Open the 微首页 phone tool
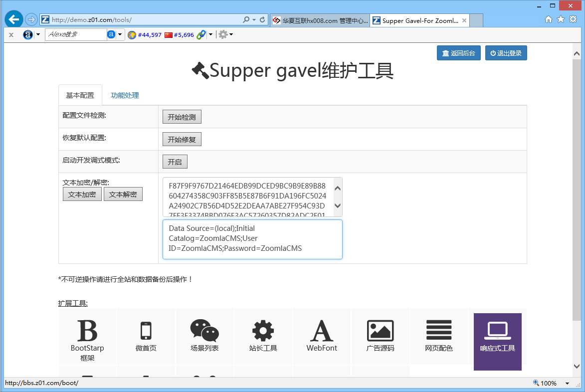 (x=146, y=337)
